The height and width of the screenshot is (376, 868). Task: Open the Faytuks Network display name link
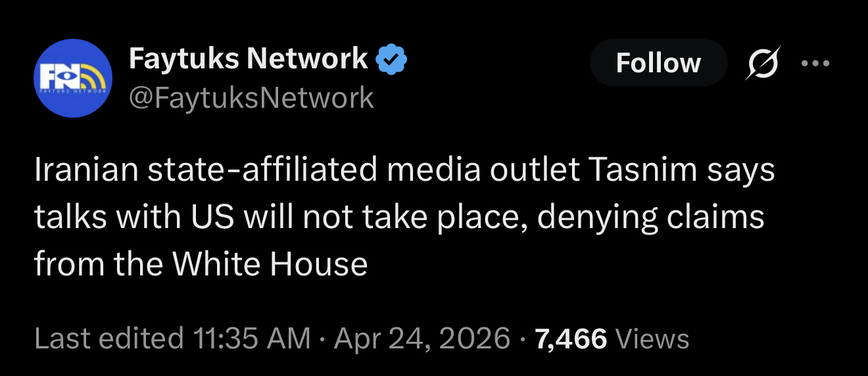coord(249,59)
